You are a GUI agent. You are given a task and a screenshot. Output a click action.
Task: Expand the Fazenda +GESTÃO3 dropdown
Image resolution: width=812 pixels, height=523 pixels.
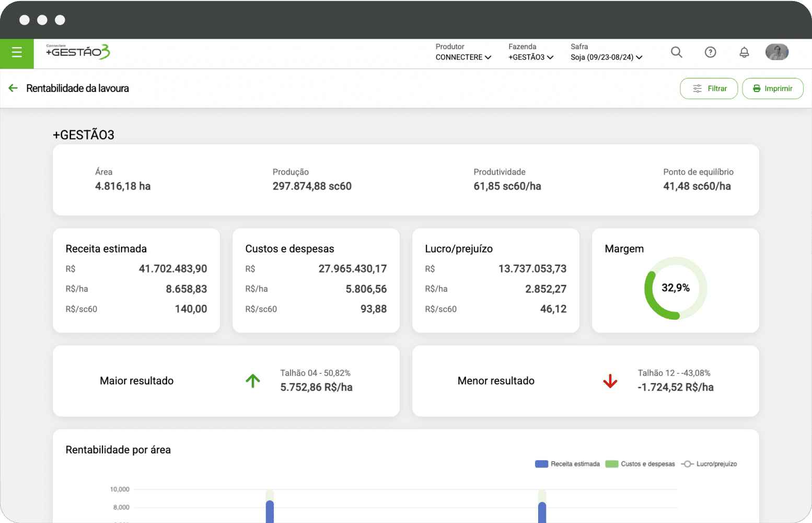pos(530,57)
